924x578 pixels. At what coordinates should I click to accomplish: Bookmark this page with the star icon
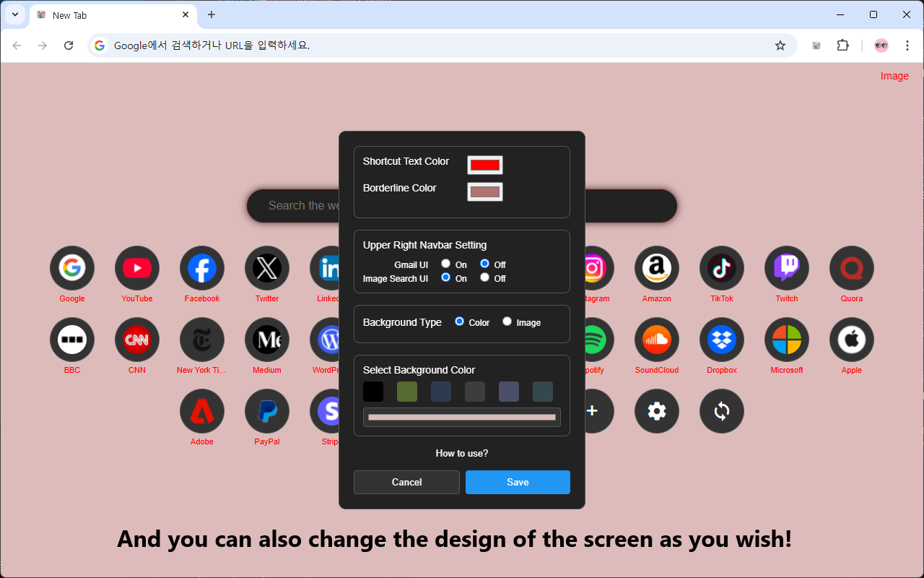[x=780, y=46]
